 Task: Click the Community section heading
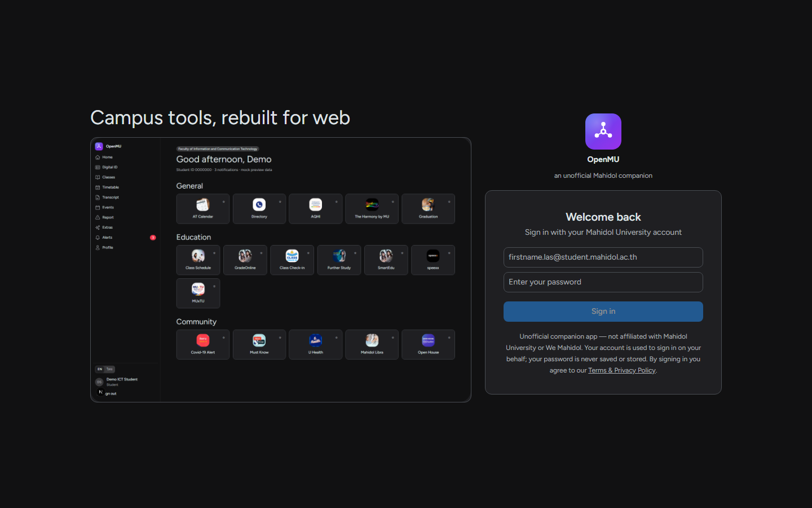pos(196,322)
